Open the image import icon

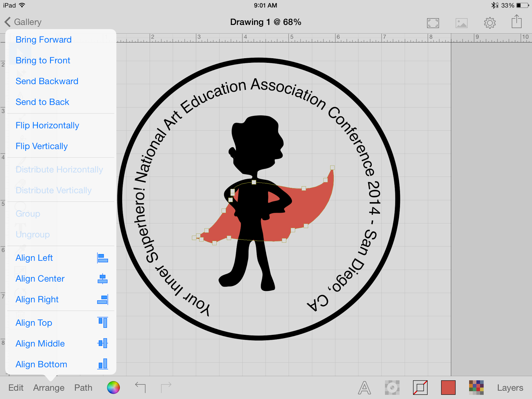[x=462, y=23]
